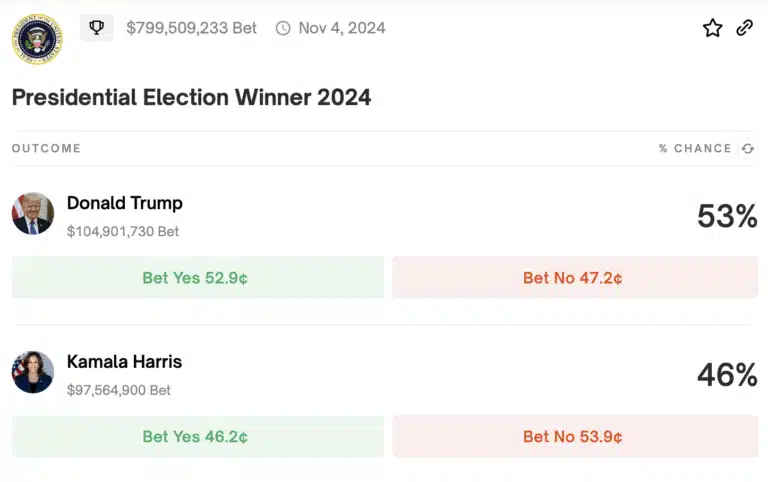768x482 pixels.
Task: Bet Yes 52.9¢ on Donald Trump
Action: pos(197,278)
